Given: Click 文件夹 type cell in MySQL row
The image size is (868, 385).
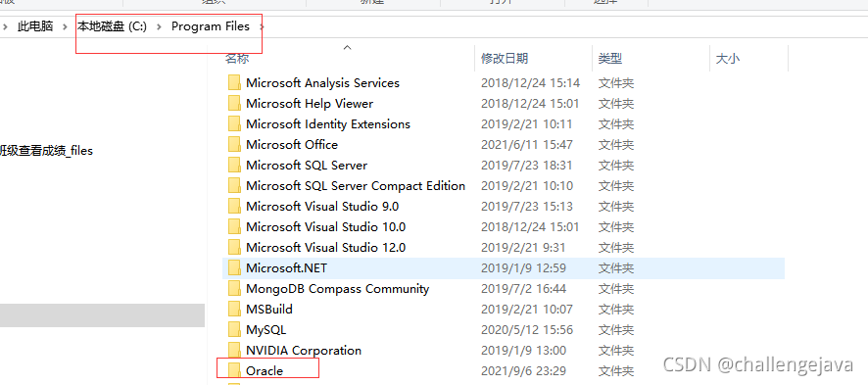Looking at the screenshot, I should pyautogui.click(x=615, y=330).
